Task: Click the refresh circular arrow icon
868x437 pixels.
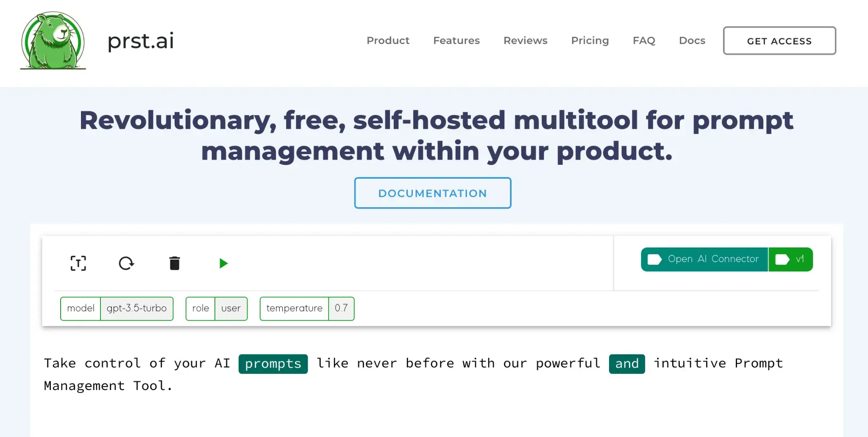Action: (x=126, y=263)
